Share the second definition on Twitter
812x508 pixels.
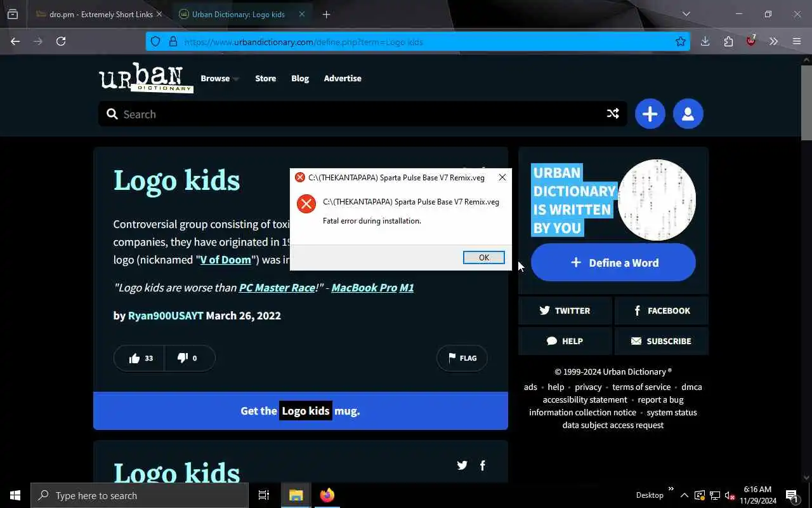(x=462, y=465)
